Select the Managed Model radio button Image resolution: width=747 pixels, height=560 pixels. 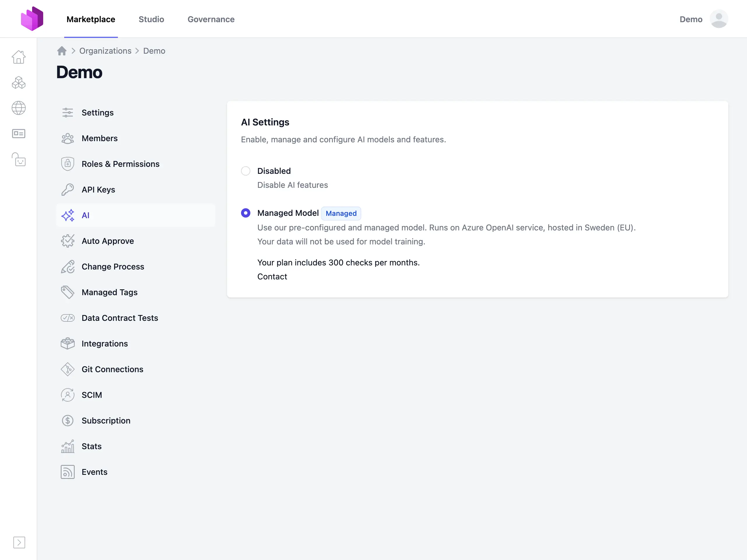coord(245,213)
